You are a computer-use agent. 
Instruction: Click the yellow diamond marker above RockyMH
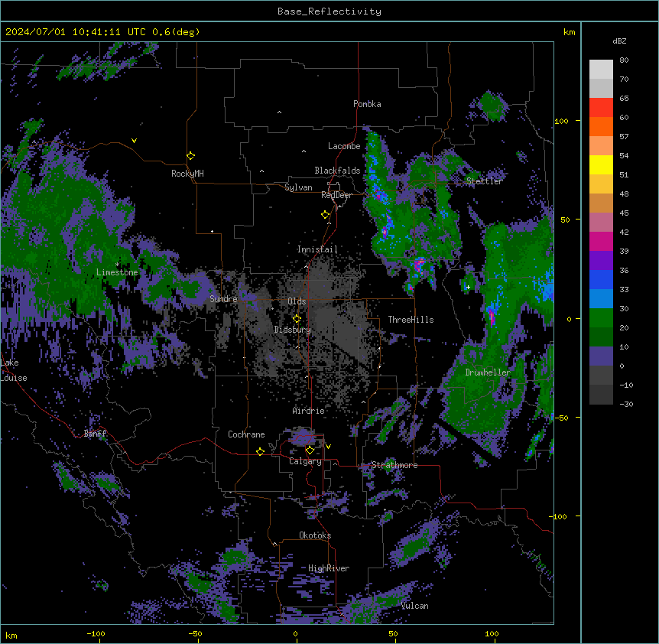190,156
